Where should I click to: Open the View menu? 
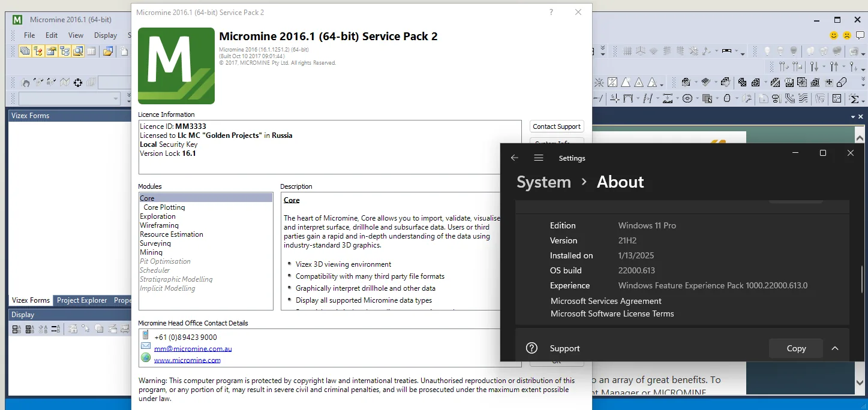click(76, 35)
